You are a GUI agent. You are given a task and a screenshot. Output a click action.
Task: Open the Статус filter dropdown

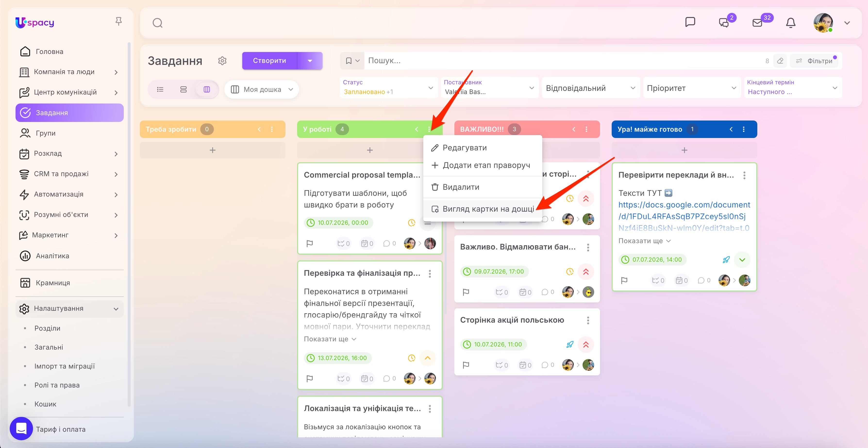(389, 88)
